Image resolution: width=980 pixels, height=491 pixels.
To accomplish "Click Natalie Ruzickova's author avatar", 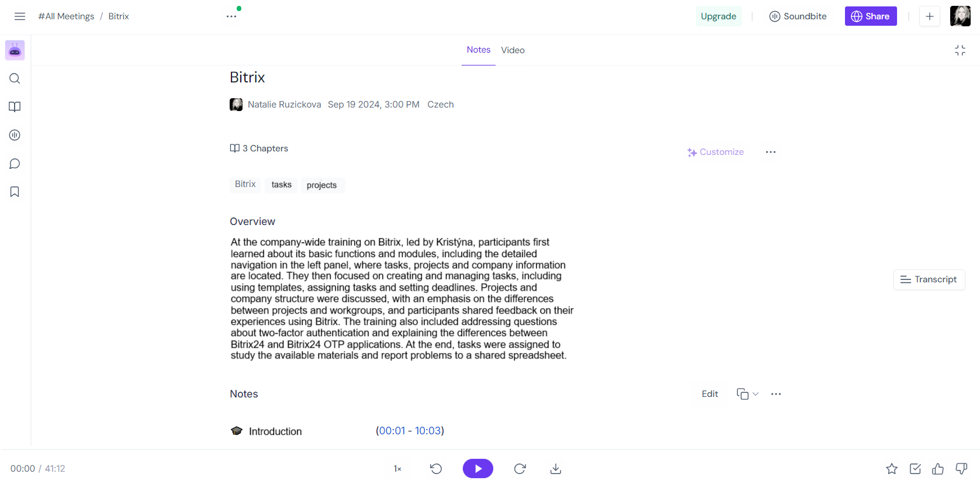I will click(236, 105).
